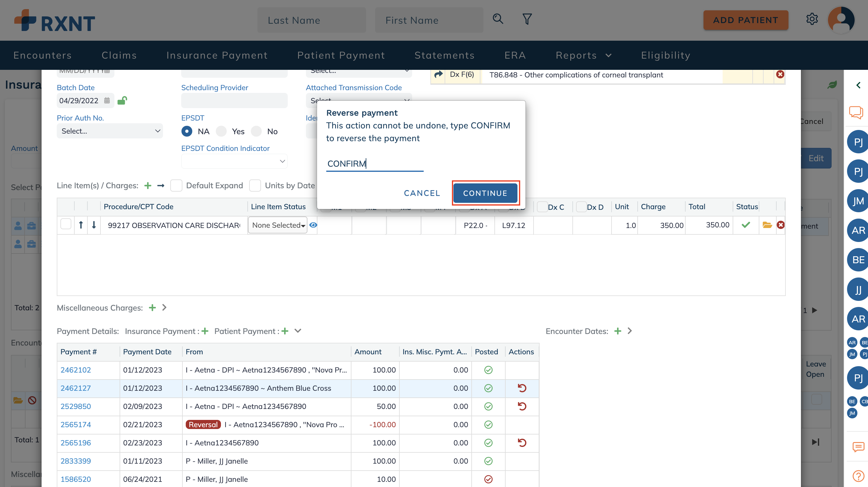Expand the Reports menu

point(583,55)
